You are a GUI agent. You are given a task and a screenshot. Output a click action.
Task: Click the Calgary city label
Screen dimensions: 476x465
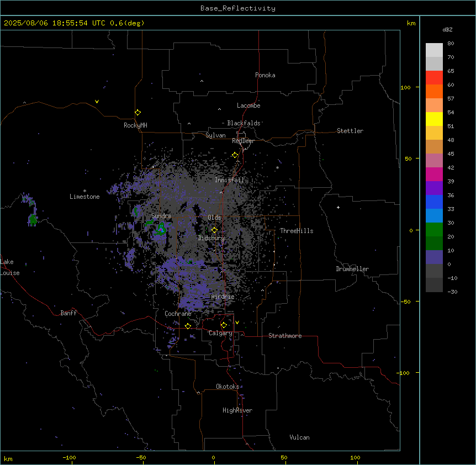(220, 333)
